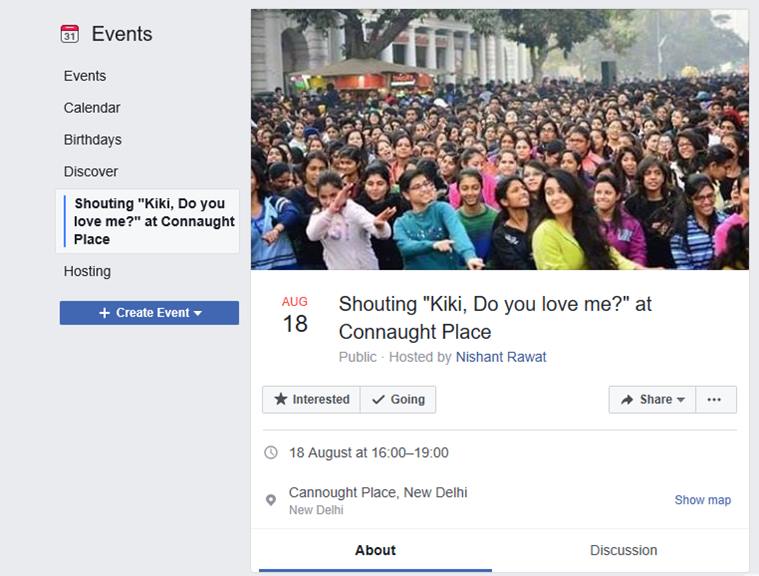759x576 pixels.
Task: Open the Create Event dropdown
Action: [x=149, y=313]
